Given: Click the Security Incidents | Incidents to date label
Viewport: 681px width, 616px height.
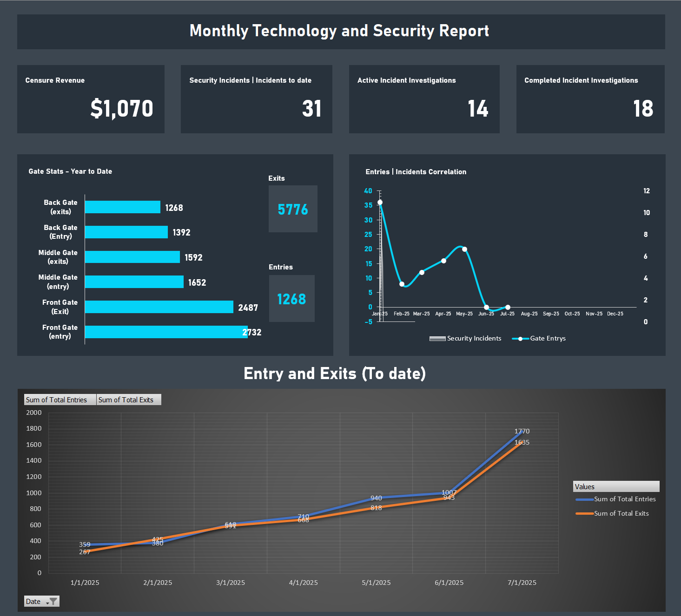Looking at the screenshot, I should tap(251, 80).
